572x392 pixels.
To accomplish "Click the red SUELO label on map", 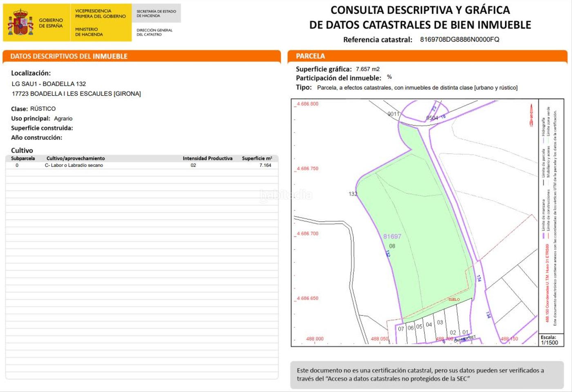I will pos(454,299).
